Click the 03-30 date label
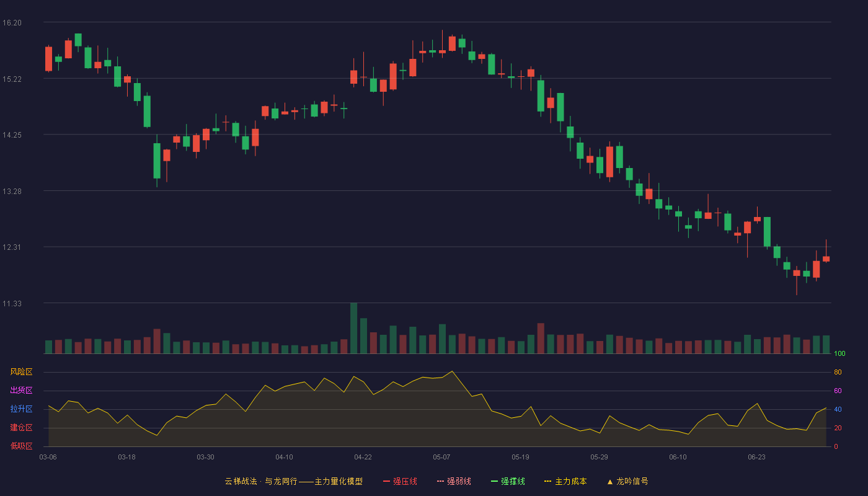 tap(205, 457)
